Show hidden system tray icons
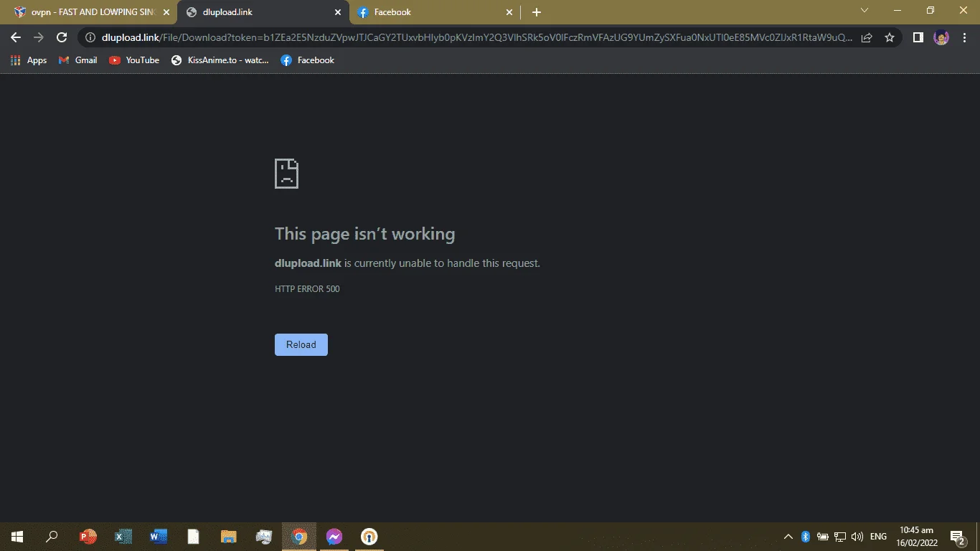 pos(788,537)
